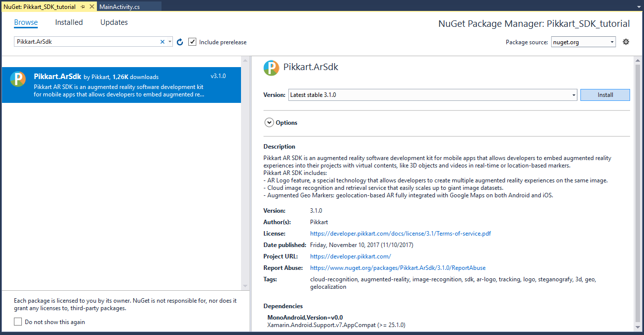Click the NuGet licensing disclaimer text
The width and height of the screenshot is (644, 335).
(x=125, y=304)
